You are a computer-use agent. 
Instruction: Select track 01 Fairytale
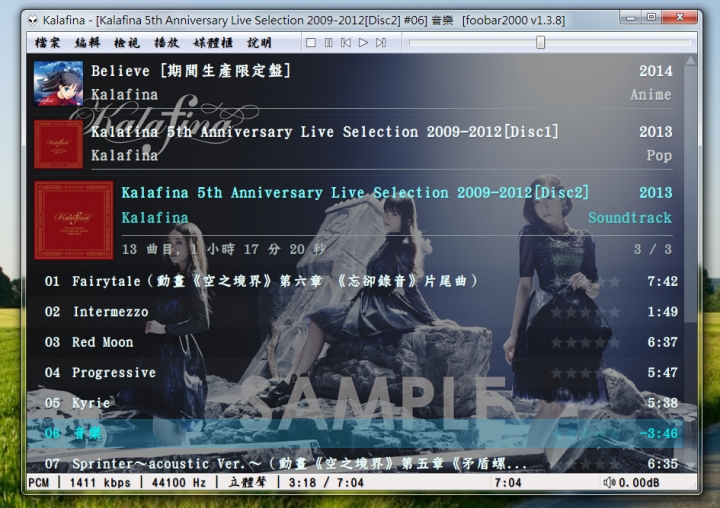(x=354, y=281)
